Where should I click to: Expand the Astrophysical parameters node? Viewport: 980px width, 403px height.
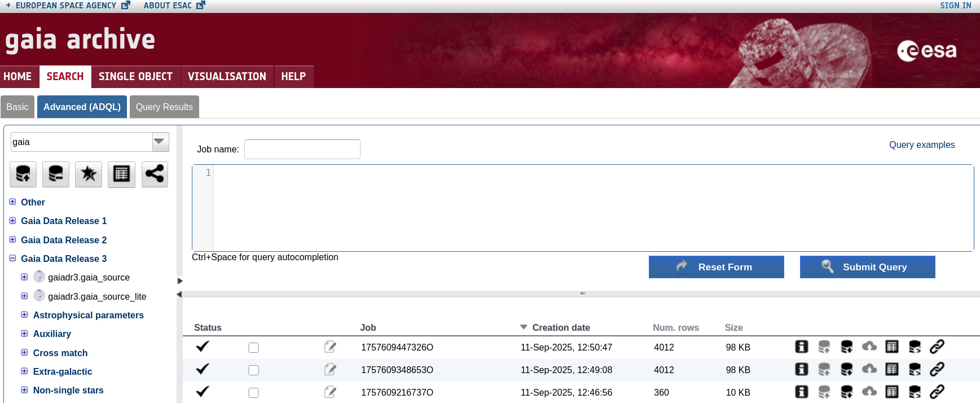[24, 315]
